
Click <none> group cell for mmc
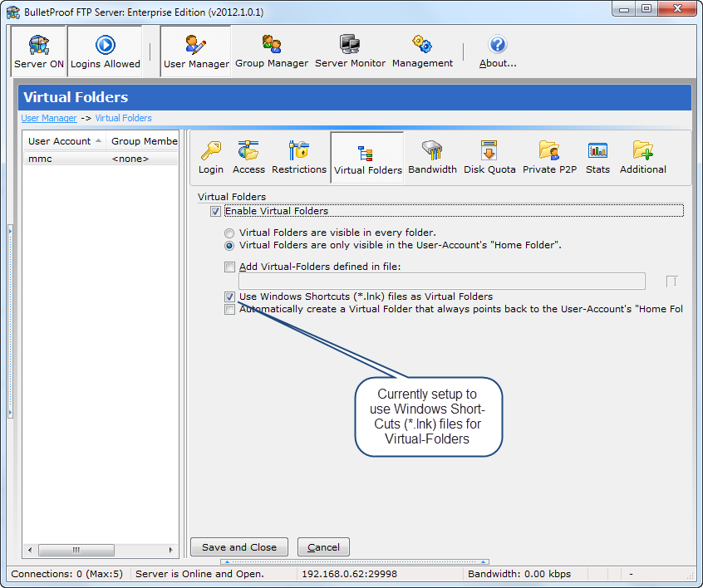click(x=130, y=159)
